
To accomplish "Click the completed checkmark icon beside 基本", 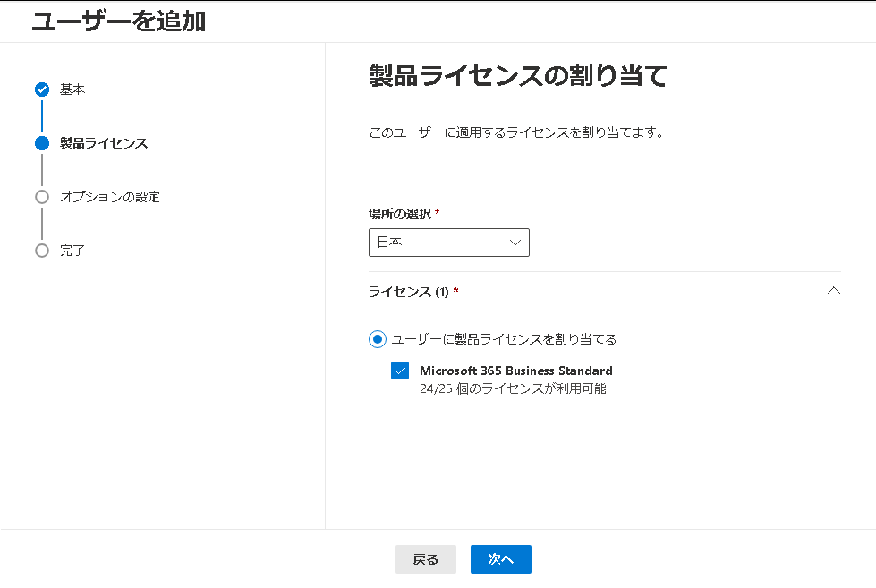I will [42, 89].
